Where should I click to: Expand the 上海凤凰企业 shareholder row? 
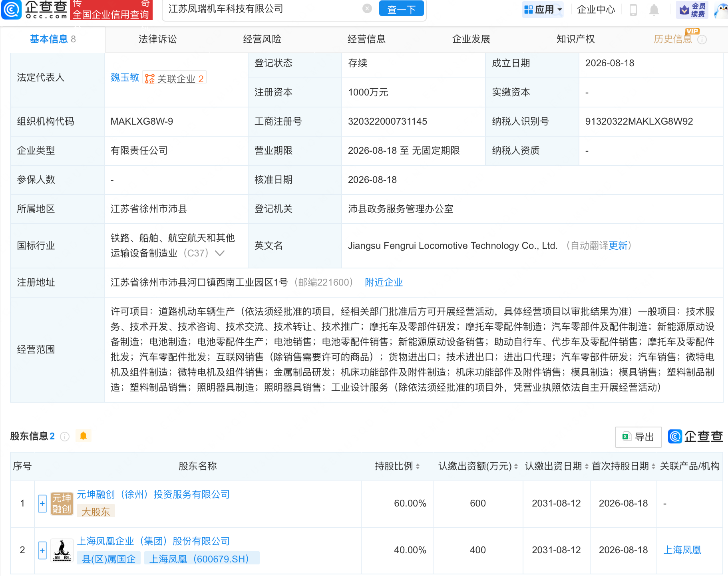point(42,550)
